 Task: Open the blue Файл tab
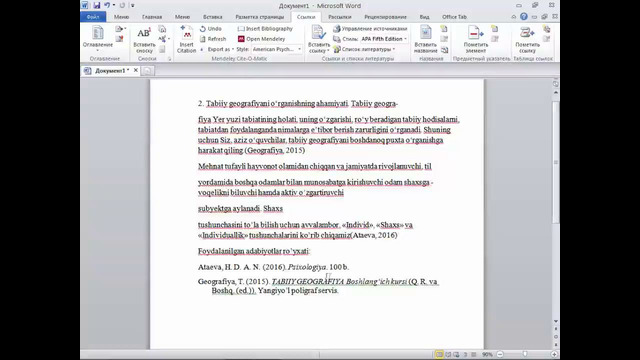[x=93, y=17]
